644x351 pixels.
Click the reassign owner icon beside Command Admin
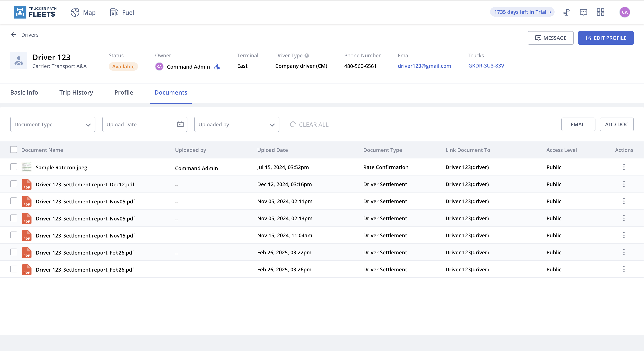[x=217, y=66]
